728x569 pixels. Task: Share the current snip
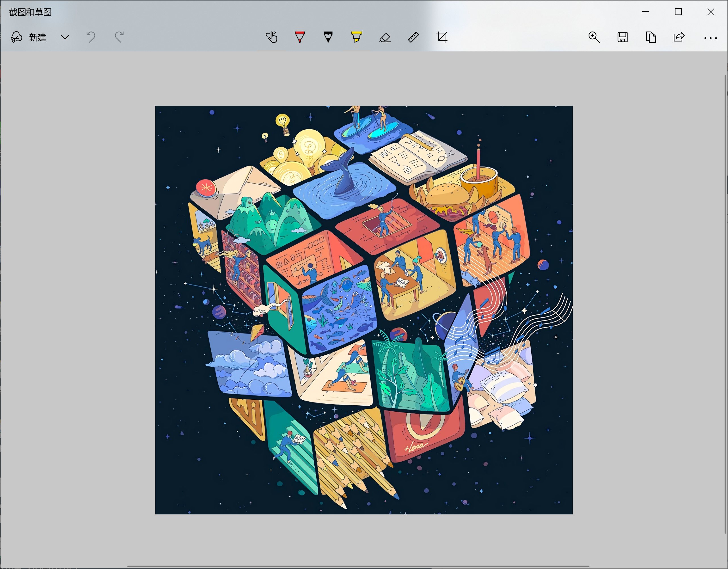click(679, 37)
